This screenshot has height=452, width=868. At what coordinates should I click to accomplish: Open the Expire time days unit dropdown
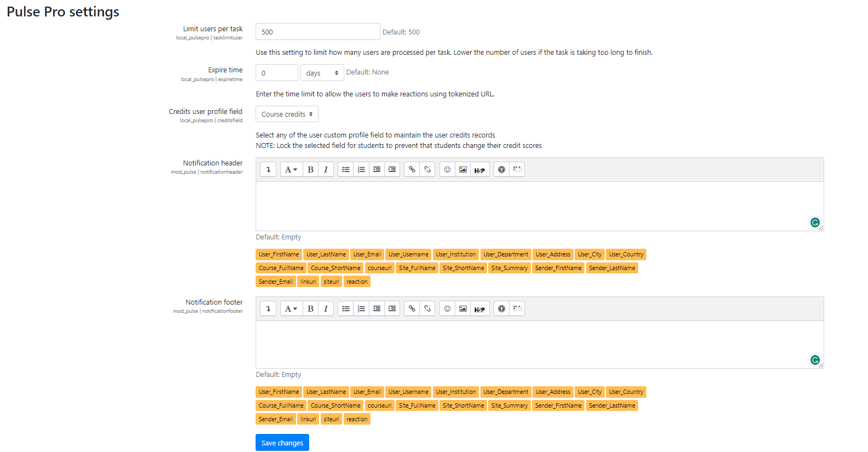point(322,73)
